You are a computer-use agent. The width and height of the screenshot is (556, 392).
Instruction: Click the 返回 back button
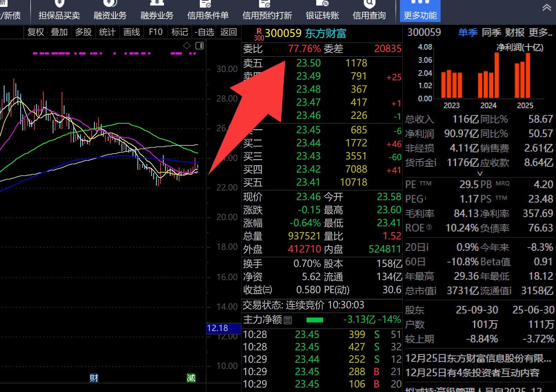click(229, 32)
